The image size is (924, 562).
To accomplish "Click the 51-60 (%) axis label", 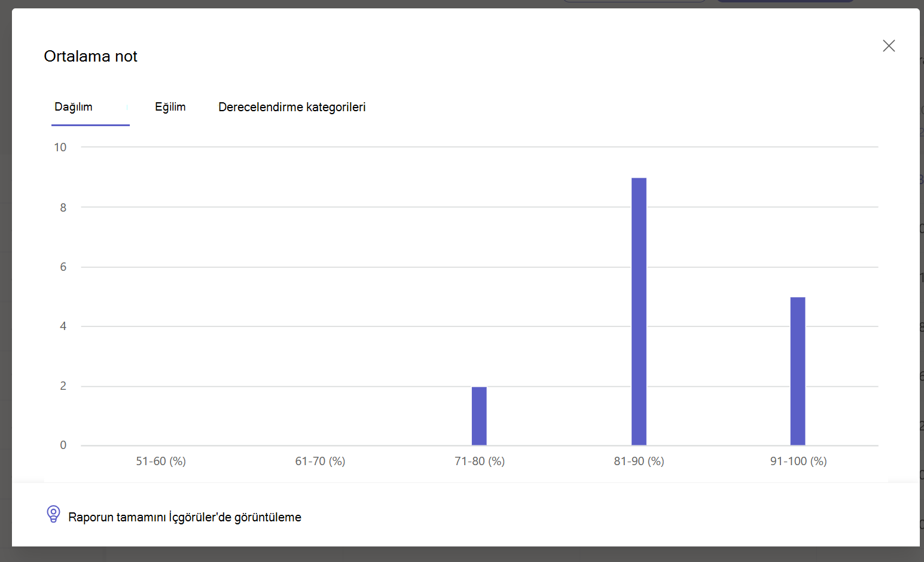I will 161,461.
